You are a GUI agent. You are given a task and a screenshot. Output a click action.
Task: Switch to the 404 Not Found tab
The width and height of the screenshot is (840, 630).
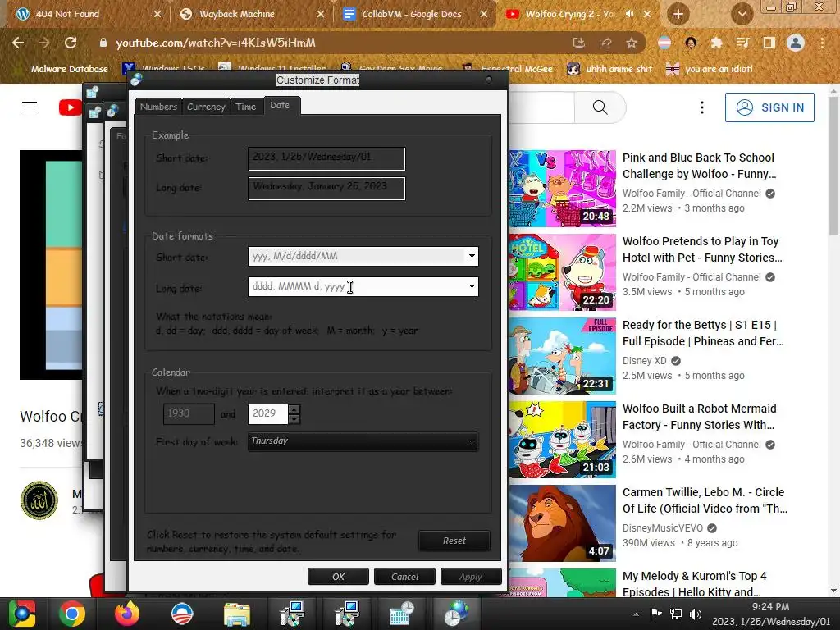pos(89,14)
